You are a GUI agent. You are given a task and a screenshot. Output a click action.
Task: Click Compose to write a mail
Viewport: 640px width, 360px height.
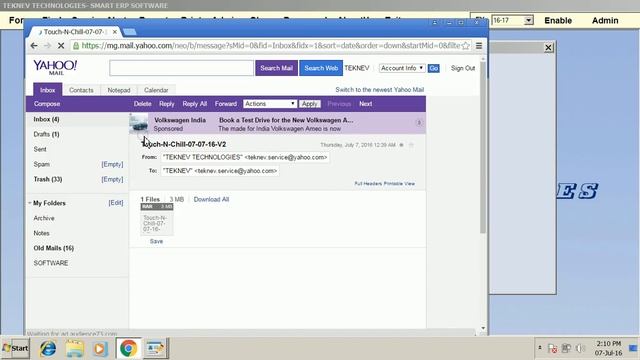pos(47,104)
